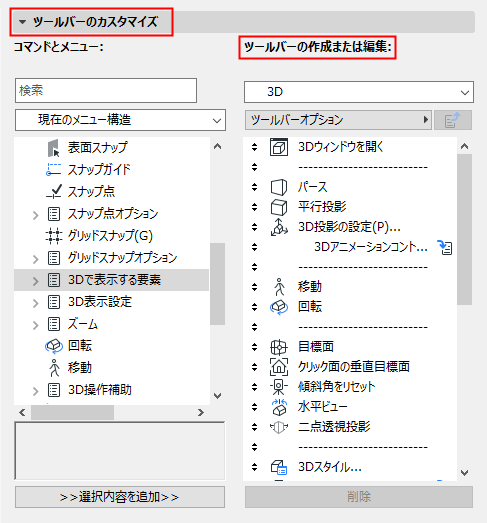This screenshot has width=487, height=523.
Task: Click command list scroll-down arrow
Action: 217,396
